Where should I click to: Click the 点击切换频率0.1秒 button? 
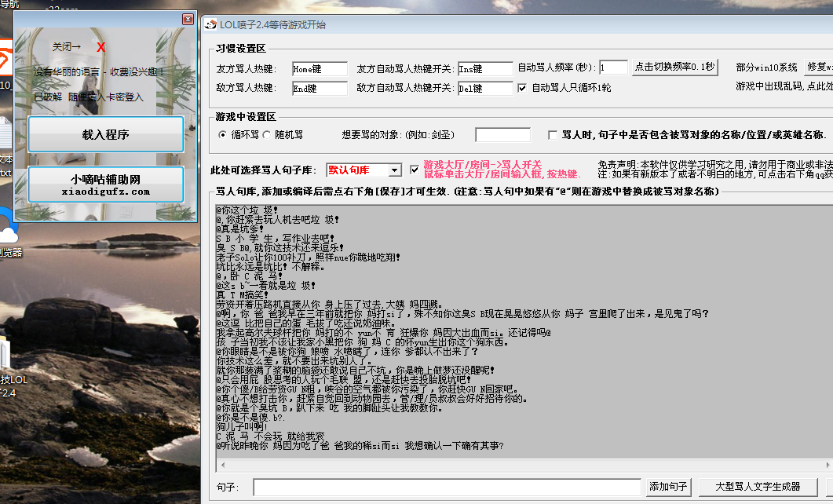[675, 68]
